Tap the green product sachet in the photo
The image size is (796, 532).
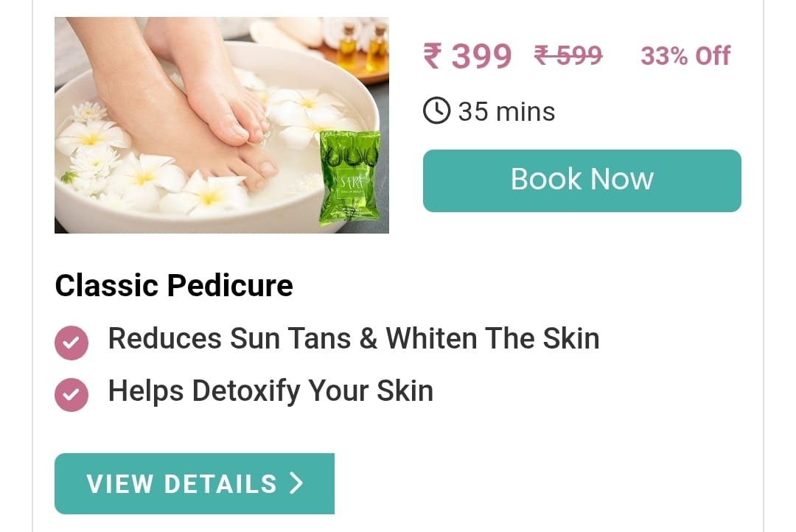350,177
